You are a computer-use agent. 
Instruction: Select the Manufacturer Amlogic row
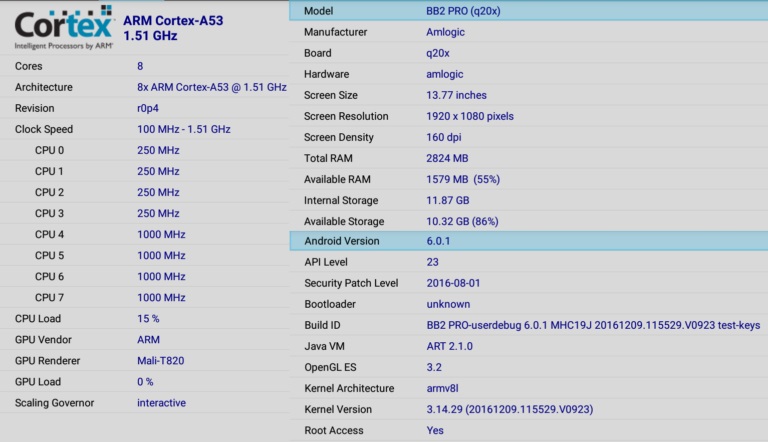[x=528, y=32]
